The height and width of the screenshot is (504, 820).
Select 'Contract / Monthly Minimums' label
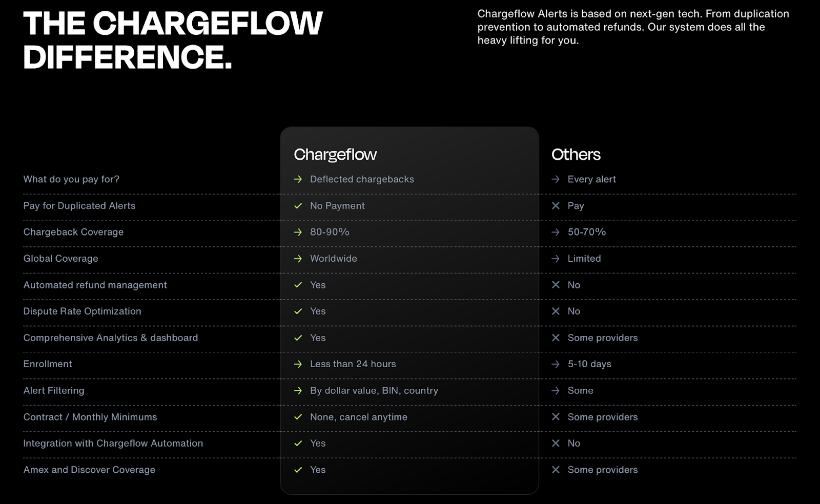tap(90, 417)
